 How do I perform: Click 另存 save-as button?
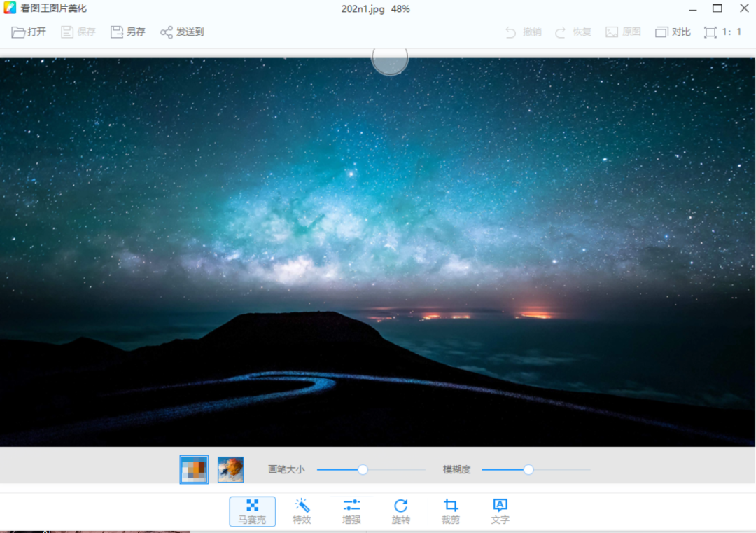(x=128, y=32)
